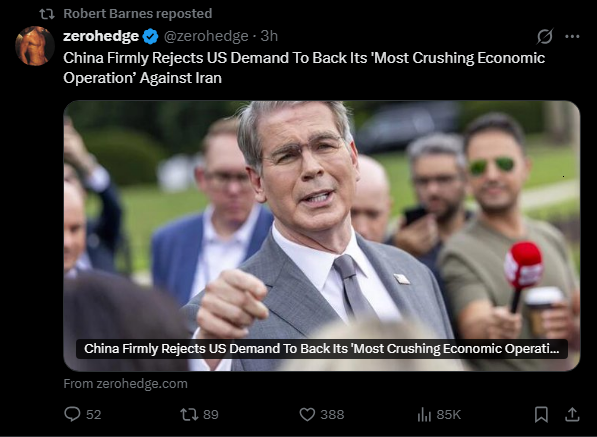
Task: Click the Grok explain icon
Action: [x=545, y=37]
